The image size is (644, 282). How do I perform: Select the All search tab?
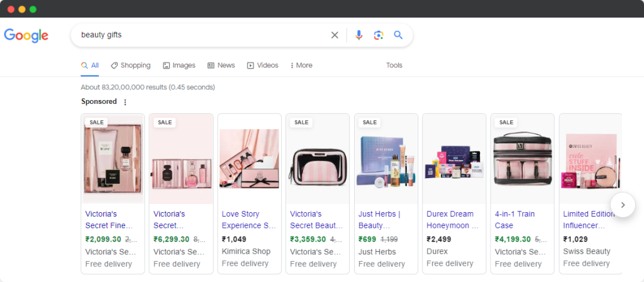tap(90, 65)
